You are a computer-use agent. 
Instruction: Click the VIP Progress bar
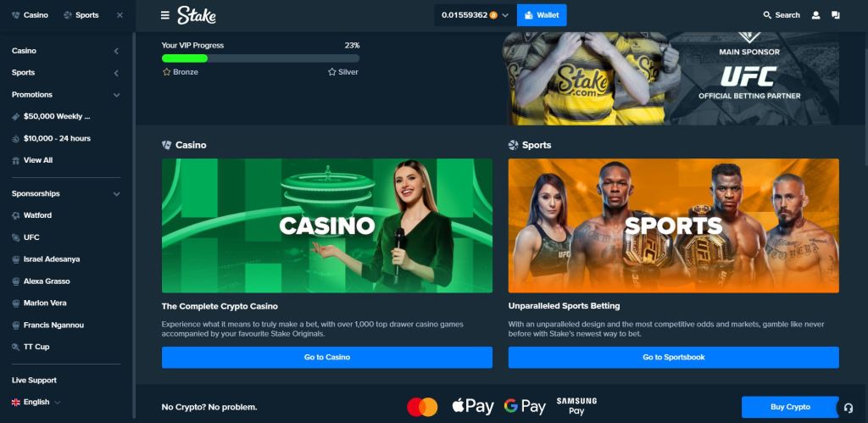261,58
